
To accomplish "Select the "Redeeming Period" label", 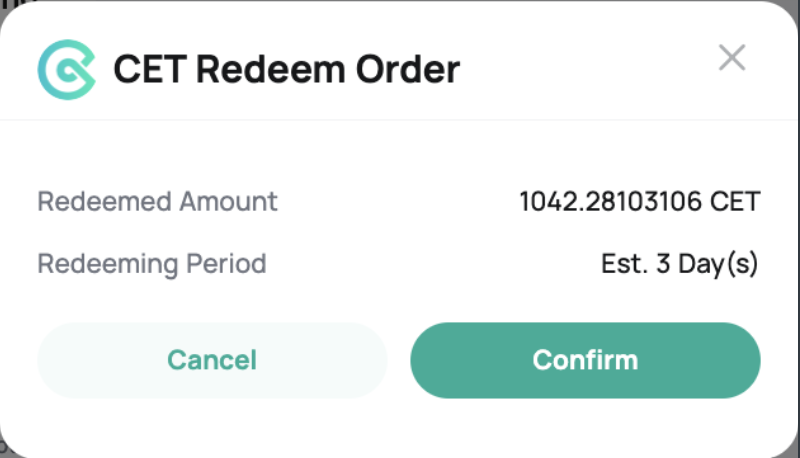I will 152,264.
